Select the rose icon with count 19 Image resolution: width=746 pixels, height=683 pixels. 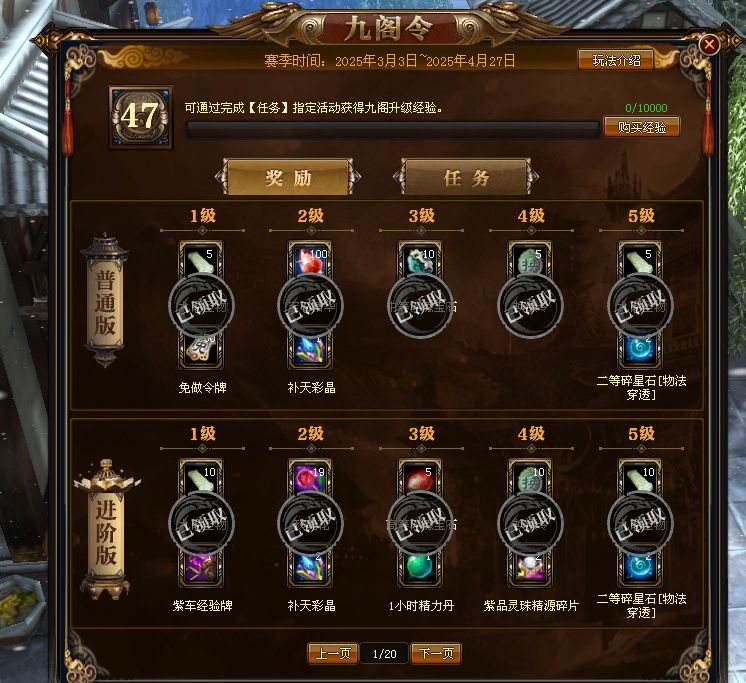tap(310, 477)
